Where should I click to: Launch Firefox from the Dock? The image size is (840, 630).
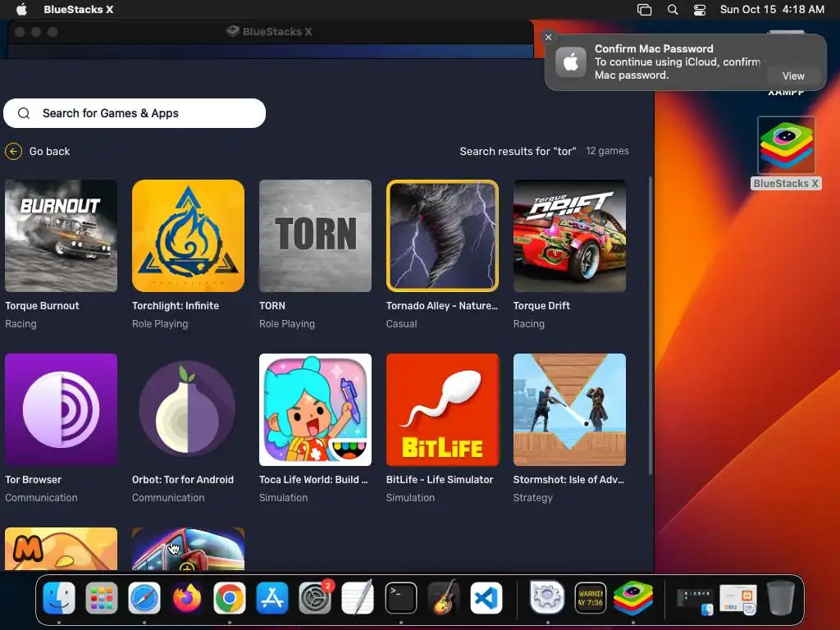(x=187, y=598)
